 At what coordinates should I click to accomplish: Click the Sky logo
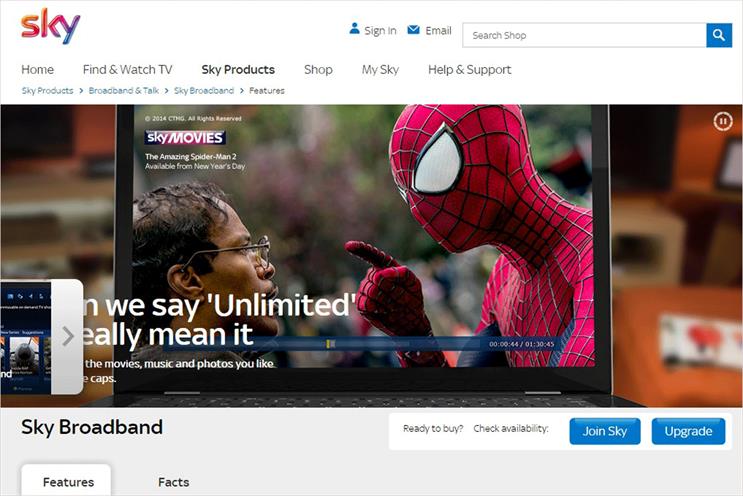tap(51, 27)
